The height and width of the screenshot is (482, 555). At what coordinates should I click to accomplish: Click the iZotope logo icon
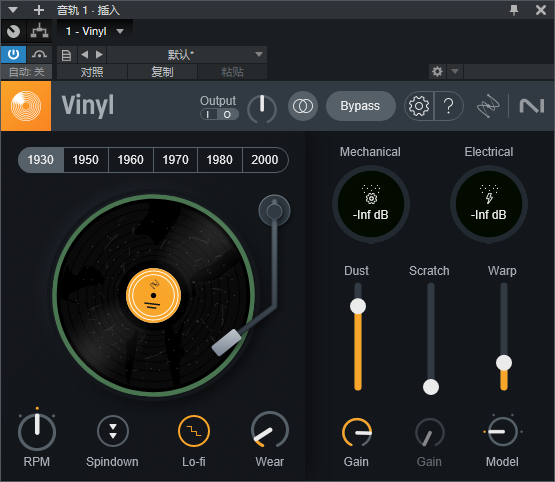click(x=488, y=105)
